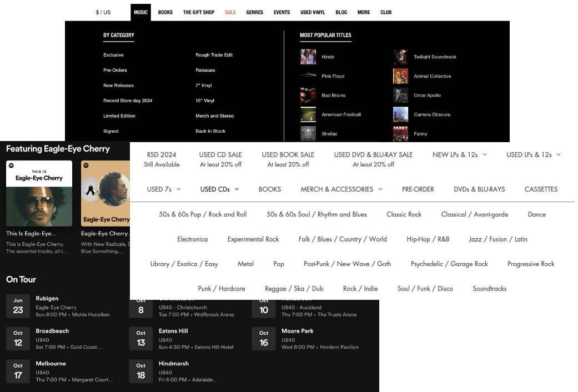Open the Oct 17 Melbourne date tile
Image resolution: width=578 pixels, height=392 pixels.
18,371
